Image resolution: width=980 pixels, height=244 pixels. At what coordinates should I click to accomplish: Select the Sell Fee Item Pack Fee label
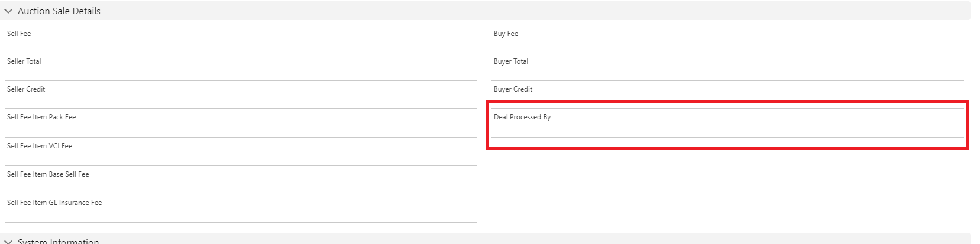click(41, 117)
